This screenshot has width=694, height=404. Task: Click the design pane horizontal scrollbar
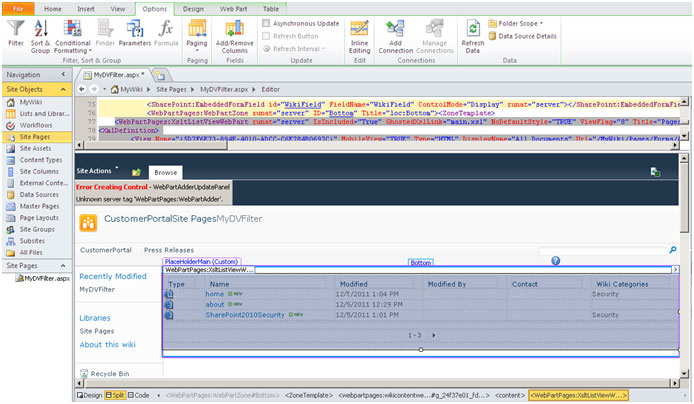click(x=376, y=383)
